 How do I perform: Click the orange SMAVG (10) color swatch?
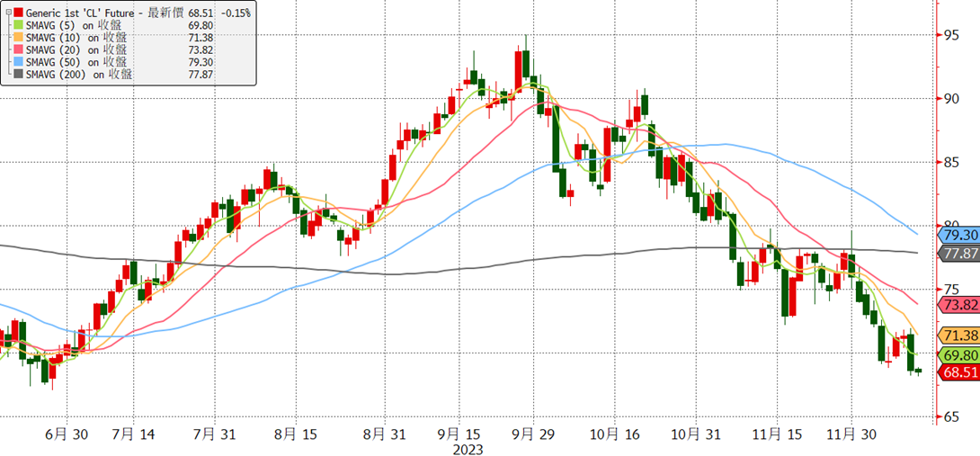pyautogui.click(x=17, y=38)
